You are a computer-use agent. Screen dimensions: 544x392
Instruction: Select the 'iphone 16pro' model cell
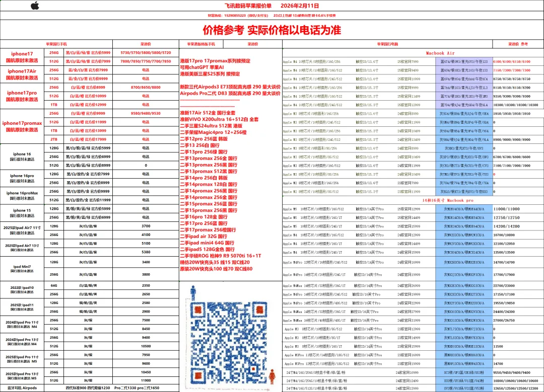tap(22, 178)
